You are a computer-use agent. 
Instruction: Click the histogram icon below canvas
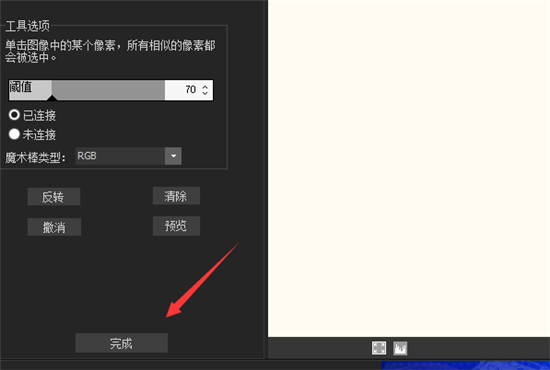tap(400, 348)
